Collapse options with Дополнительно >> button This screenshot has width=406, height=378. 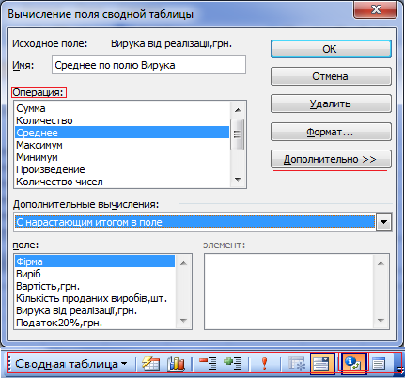331,159
